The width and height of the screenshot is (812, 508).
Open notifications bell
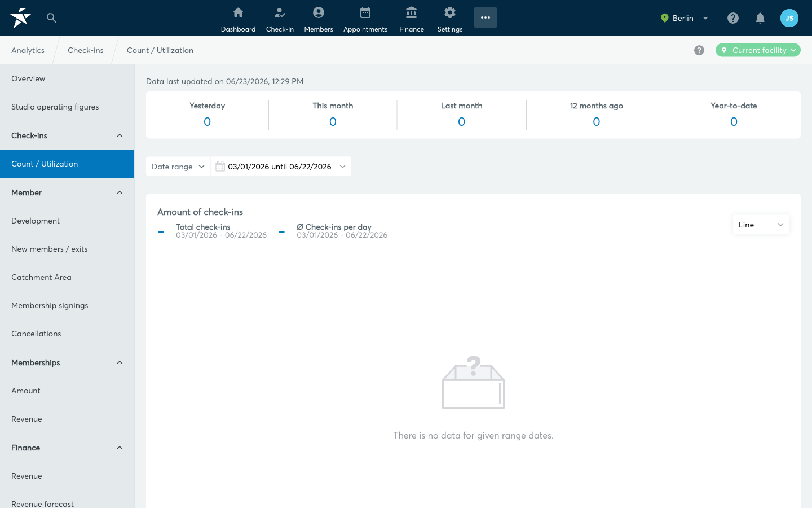click(x=760, y=18)
